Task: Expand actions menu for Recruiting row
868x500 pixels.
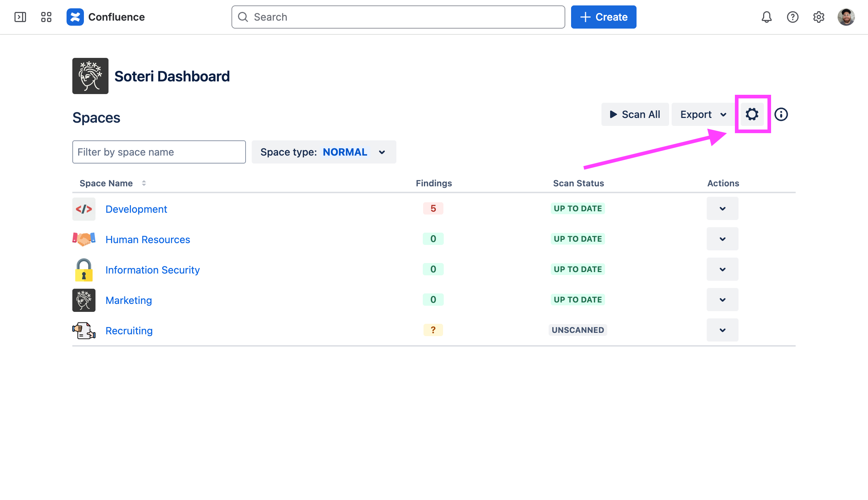Action: [722, 330]
